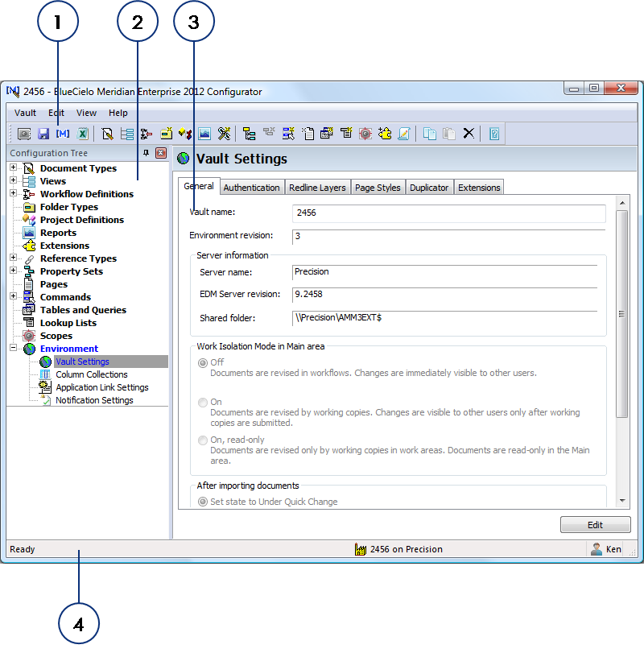
Task: Click the Excel export toolbar icon
Action: pos(81,134)
